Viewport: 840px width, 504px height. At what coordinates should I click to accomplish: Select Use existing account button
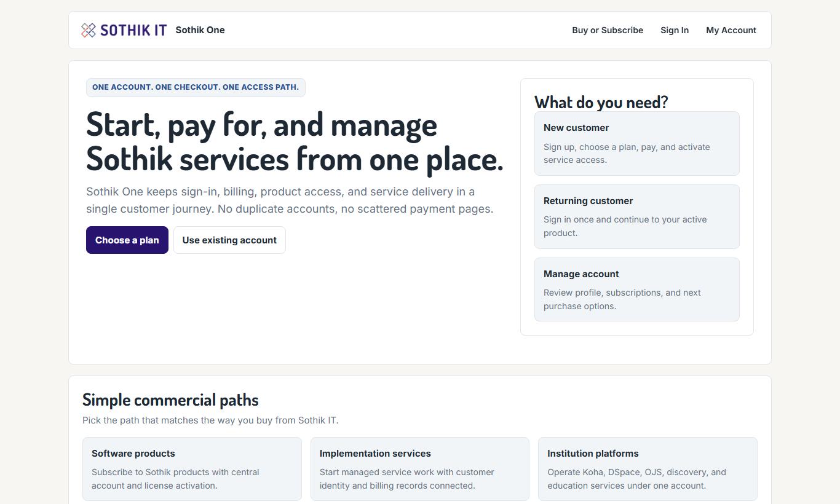pyautogui.click(x=229, y=240)
